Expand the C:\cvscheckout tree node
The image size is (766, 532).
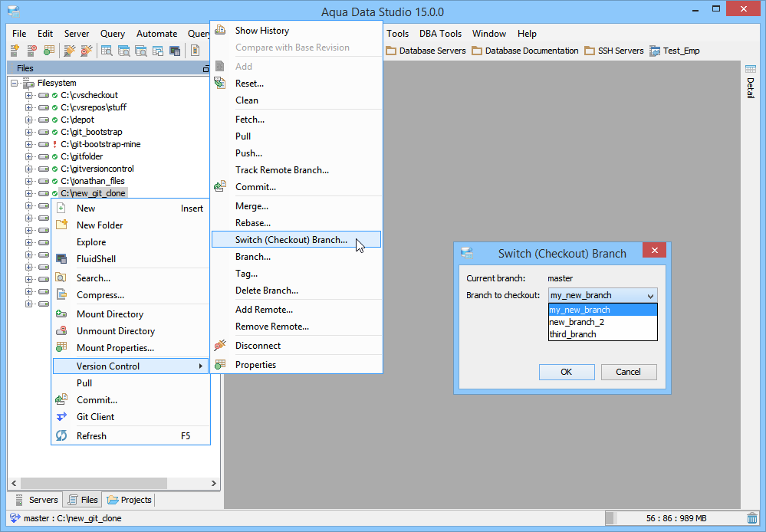(x=29, y=95)
